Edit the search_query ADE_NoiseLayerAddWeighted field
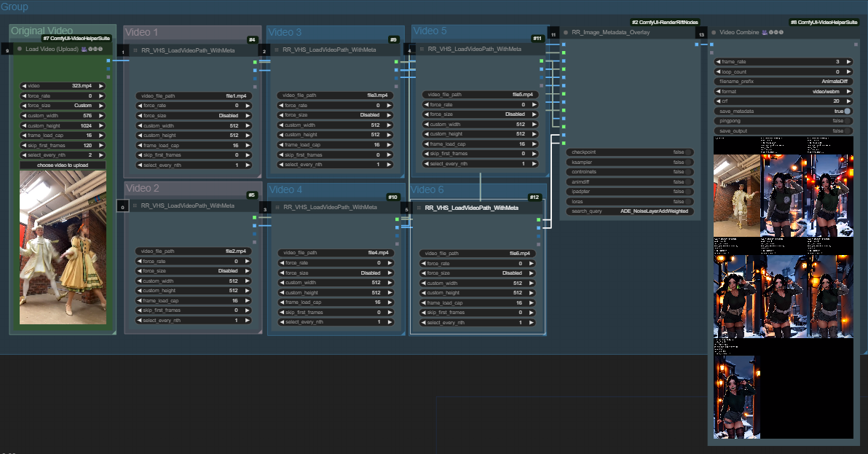Screen dimensions: 868x454 point(630,211)
